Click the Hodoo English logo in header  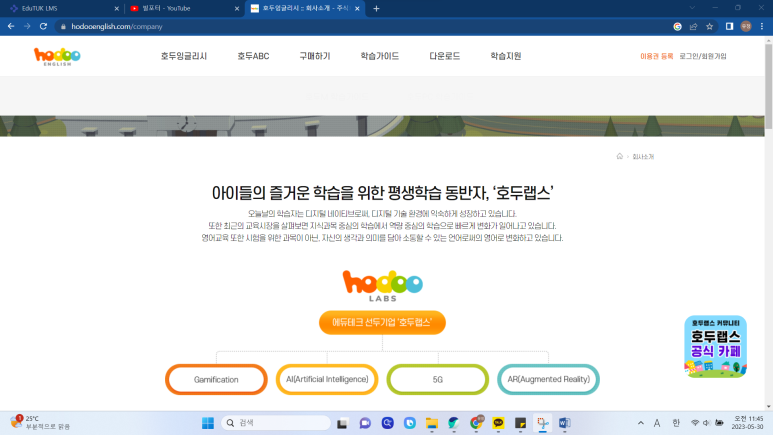coord(57,56)
